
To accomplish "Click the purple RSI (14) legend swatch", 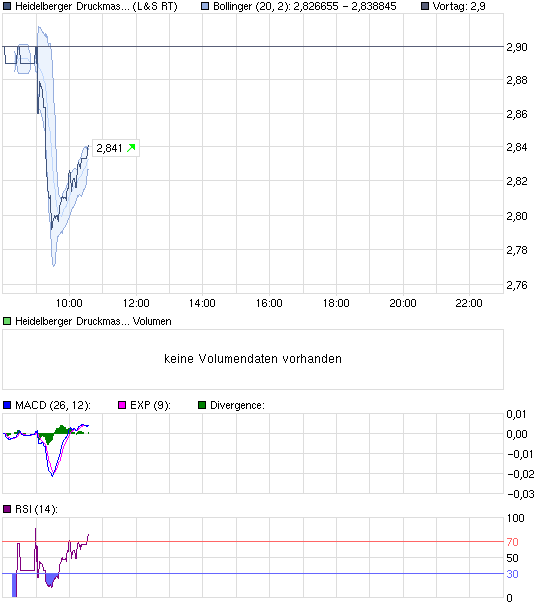I will coord(7,509).
